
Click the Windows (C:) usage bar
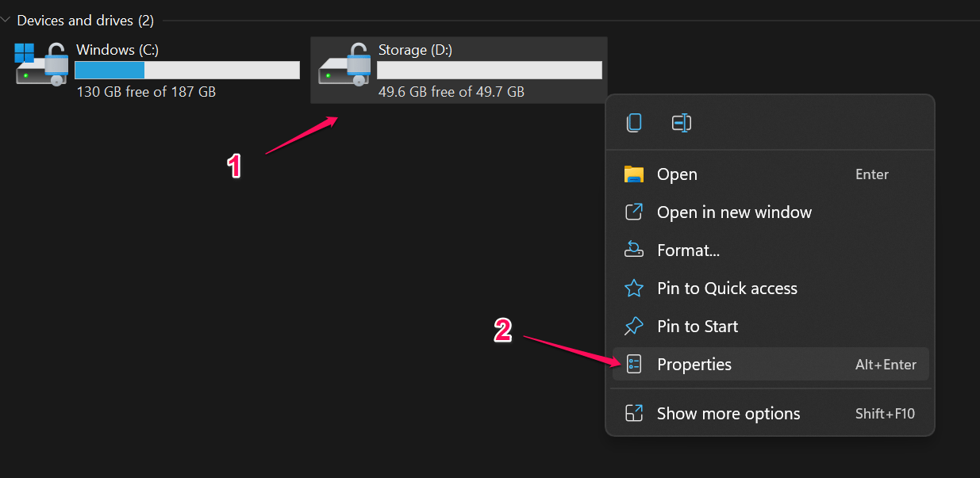point(187,71)
